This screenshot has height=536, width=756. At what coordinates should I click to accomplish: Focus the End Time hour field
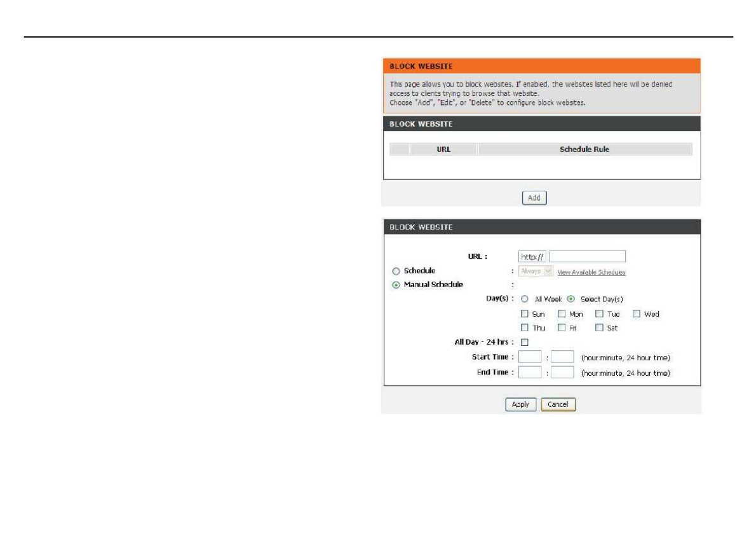click(530, 373)
